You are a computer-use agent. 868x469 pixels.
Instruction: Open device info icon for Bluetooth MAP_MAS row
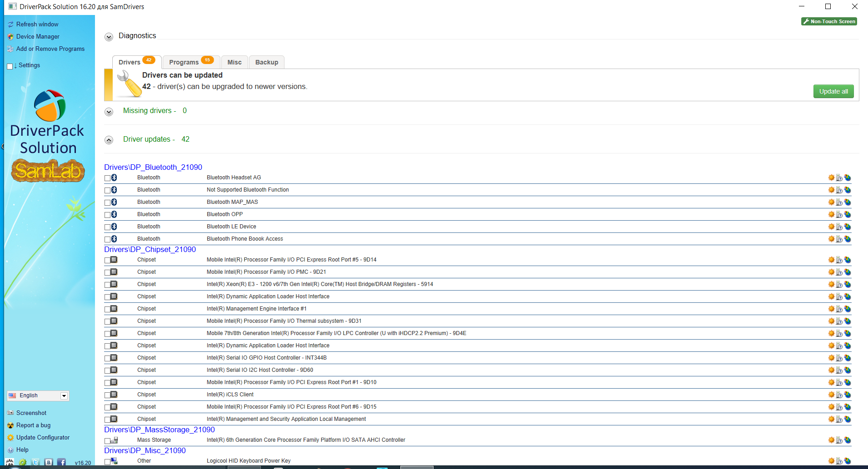click(x=839, y=202)
